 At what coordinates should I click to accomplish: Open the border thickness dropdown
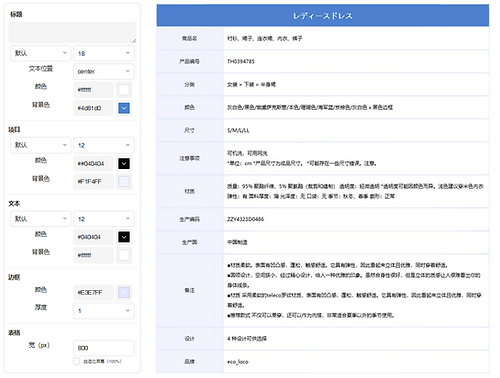(x=104, y=311)
